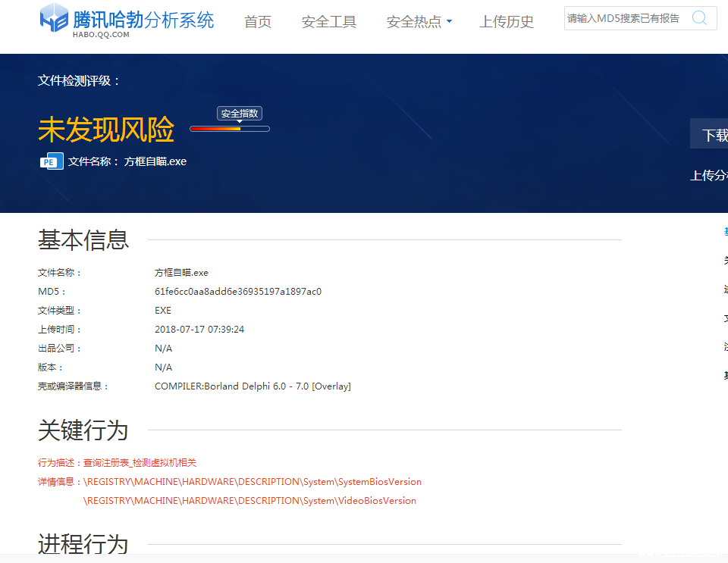Open the 上传历史 page
The height and width of the screenshot is (563, 728).
pos(507,22)
